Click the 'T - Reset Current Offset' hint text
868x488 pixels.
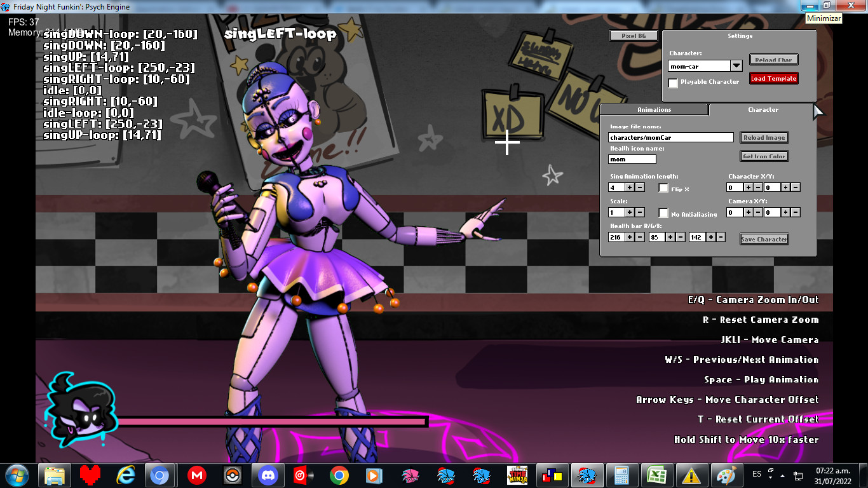pos(758,419)
